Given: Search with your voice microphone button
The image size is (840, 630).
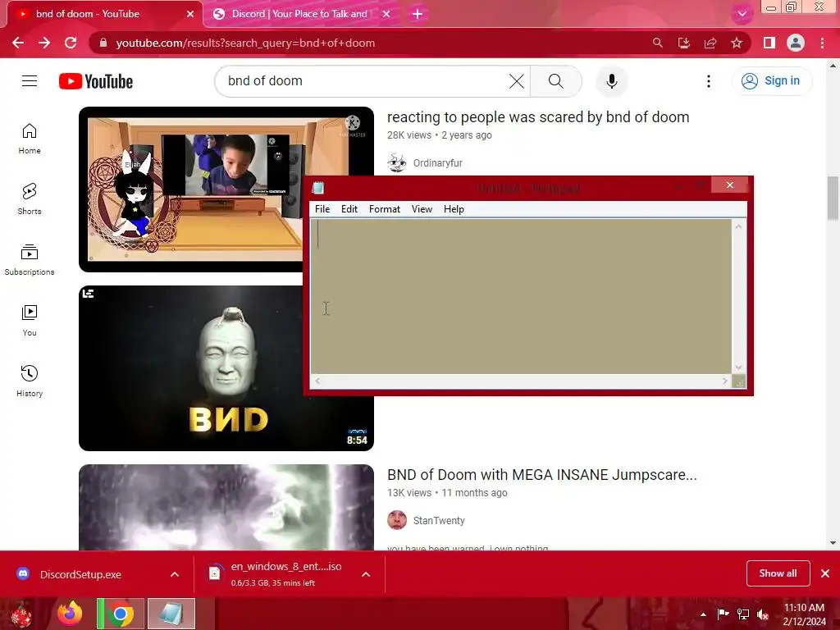Looking at the screenshot, I should click(x=612, y=81).
